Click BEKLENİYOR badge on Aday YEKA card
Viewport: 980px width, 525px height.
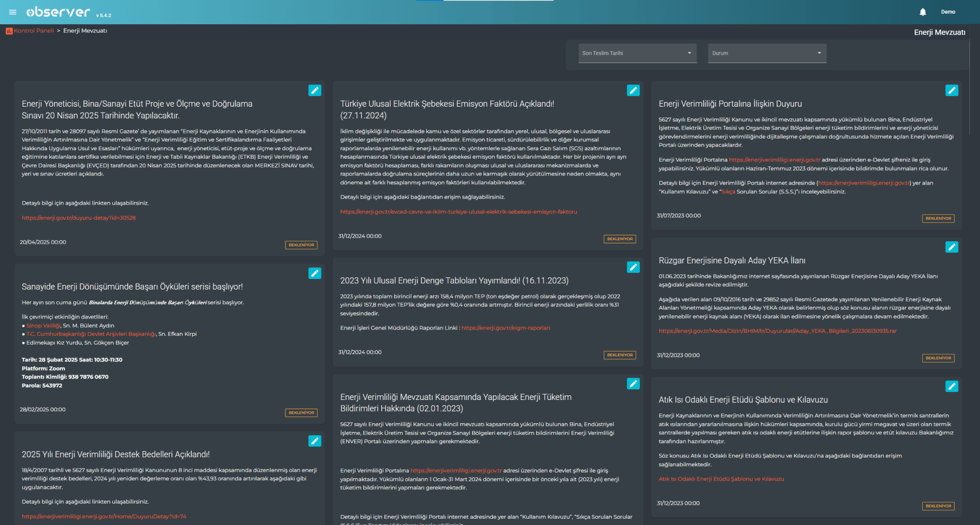(938, 358)
